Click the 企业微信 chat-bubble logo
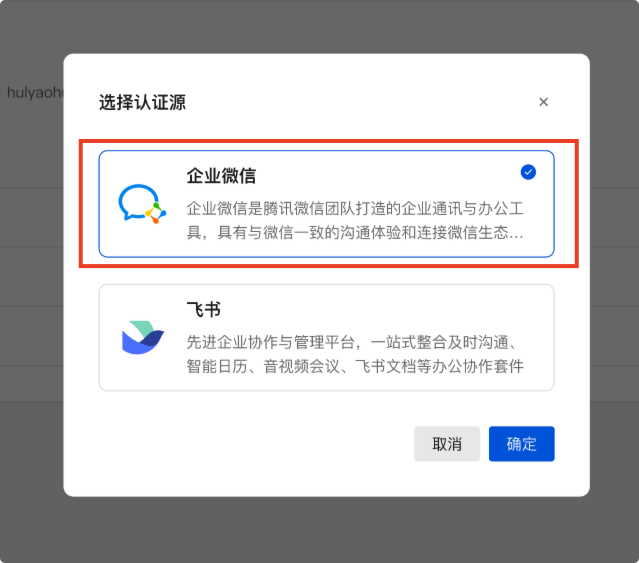 pyautogui.click(x=142, y=204)
